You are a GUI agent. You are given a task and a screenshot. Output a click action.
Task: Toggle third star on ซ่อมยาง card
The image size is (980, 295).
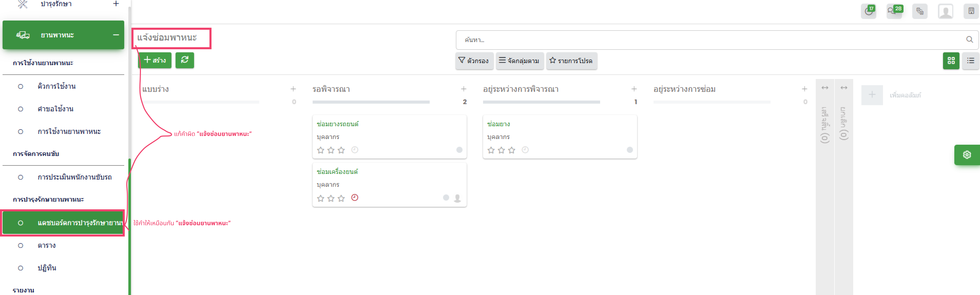(x=512, y=150)
